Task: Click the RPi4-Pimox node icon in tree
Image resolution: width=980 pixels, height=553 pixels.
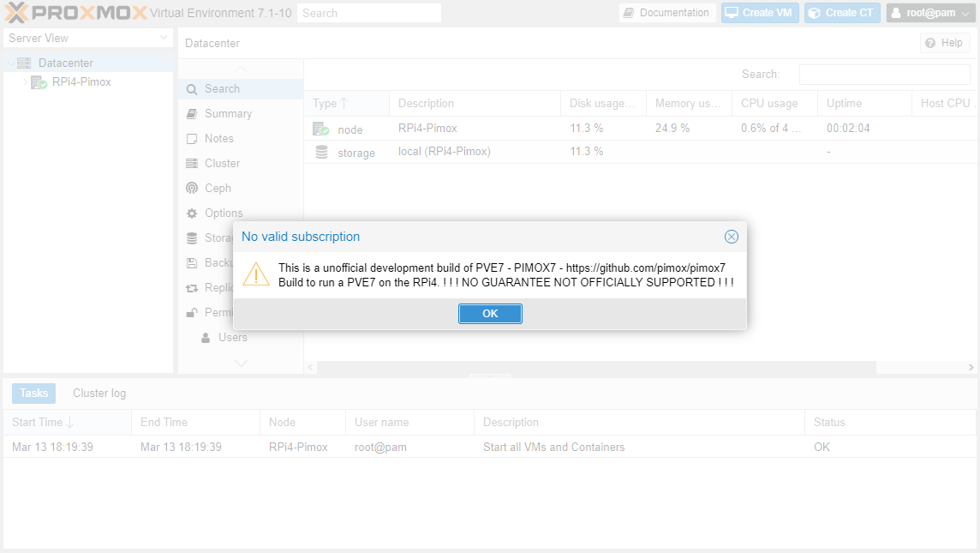Action: tap(39, 82)
